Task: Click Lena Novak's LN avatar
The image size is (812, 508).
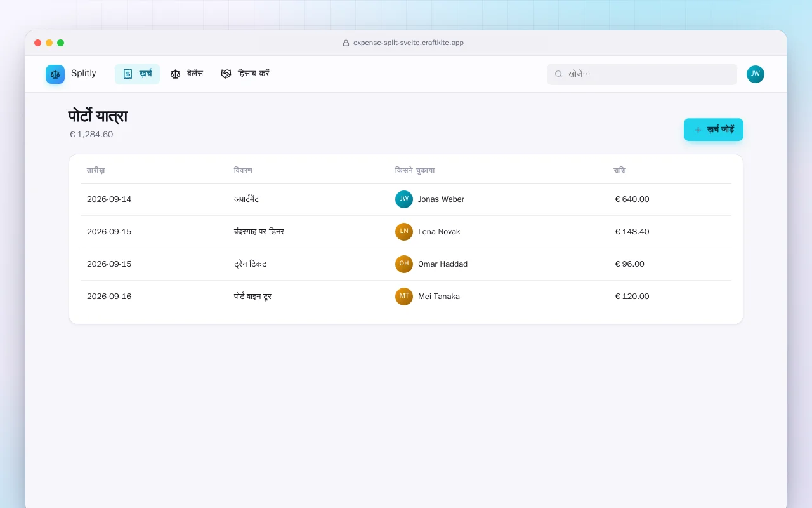Action: (404, 232)
